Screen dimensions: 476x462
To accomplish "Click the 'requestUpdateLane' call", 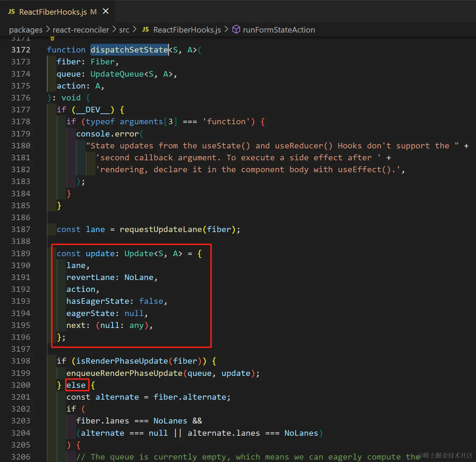I will [161, 229].
